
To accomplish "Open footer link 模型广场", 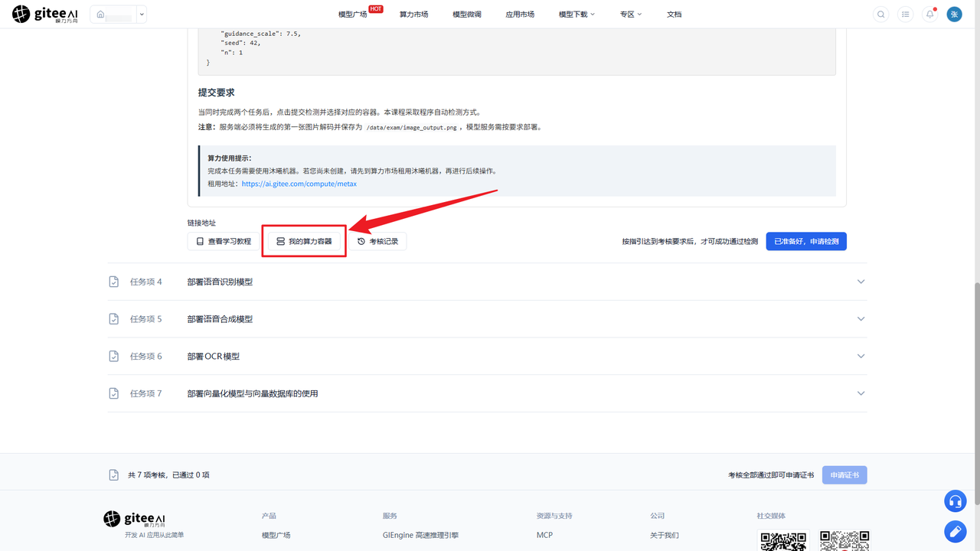I will click(276, 535).
